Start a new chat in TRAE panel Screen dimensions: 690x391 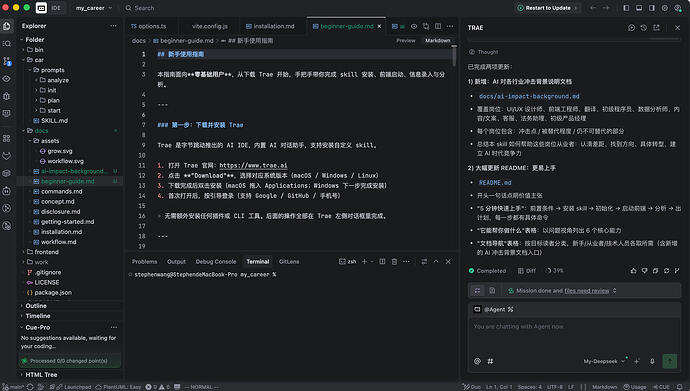(x=631, y=28)
